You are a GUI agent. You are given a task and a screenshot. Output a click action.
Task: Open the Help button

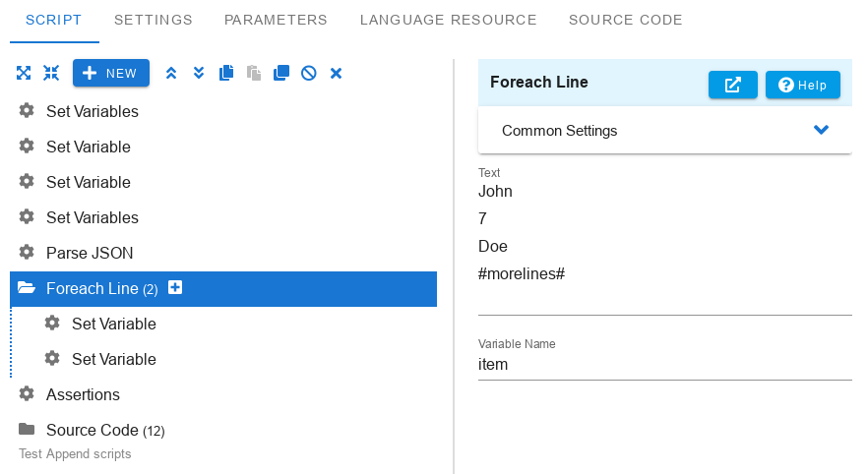[803, 86]
